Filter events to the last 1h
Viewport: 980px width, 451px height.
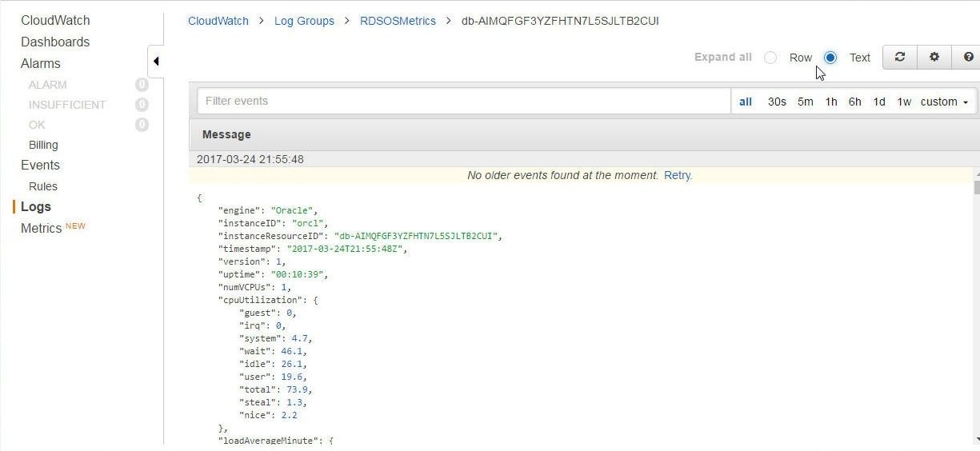point(831,102)
